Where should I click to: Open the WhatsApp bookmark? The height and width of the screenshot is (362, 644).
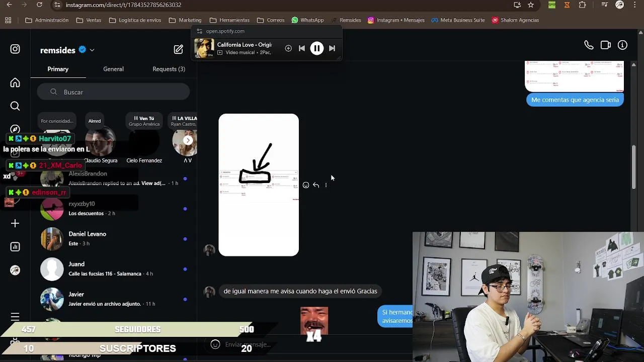307,20
